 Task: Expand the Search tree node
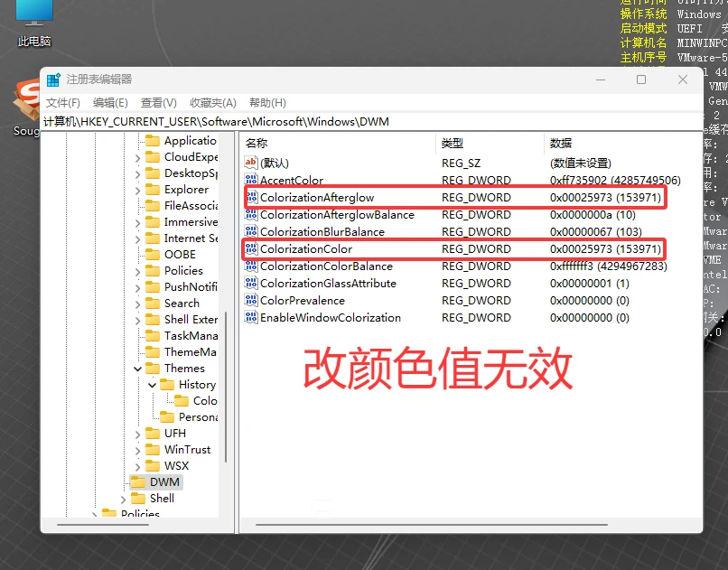[x=137, y=304]
